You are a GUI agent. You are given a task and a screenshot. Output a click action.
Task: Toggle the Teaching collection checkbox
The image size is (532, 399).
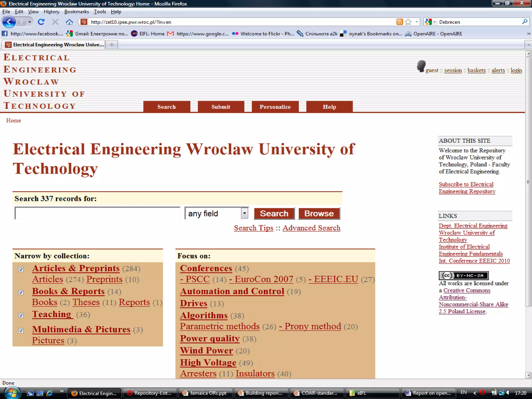pyautogui.click(x=21, y=315)
